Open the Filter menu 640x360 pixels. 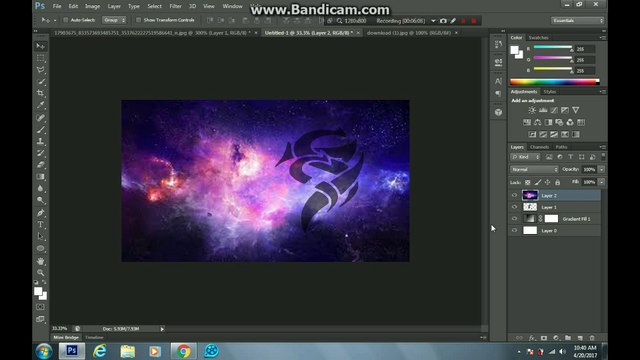176,7
